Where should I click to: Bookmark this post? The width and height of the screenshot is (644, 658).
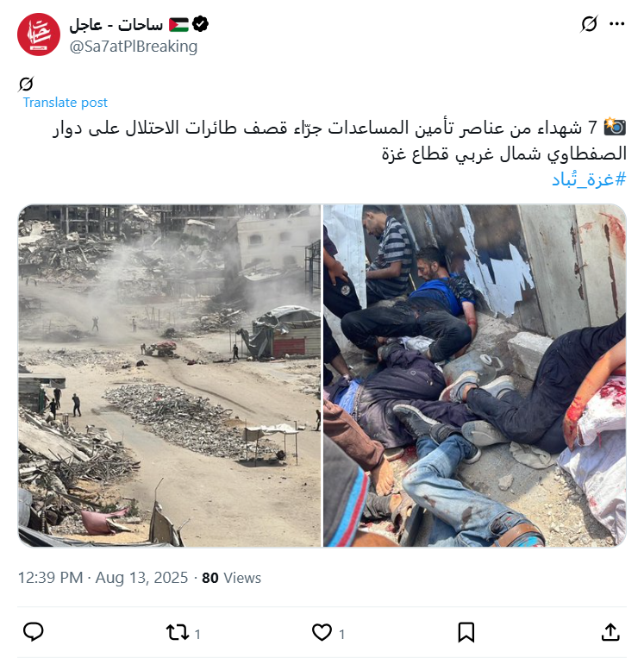click(466, 632)
